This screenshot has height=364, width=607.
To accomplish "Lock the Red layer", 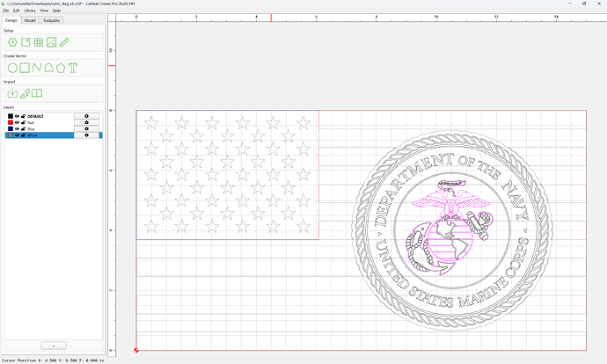I will click(x=23, y=122).
